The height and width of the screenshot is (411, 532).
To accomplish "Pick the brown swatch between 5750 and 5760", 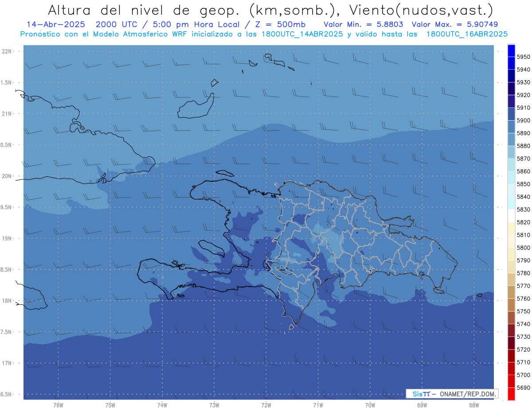I will 511,305.
